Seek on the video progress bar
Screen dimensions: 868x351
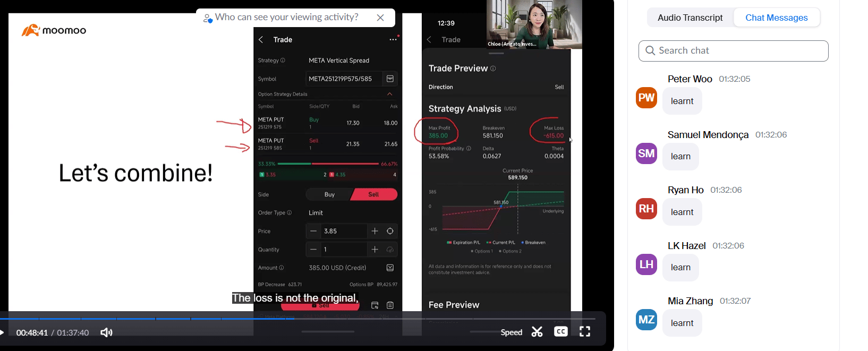[297, 319]
